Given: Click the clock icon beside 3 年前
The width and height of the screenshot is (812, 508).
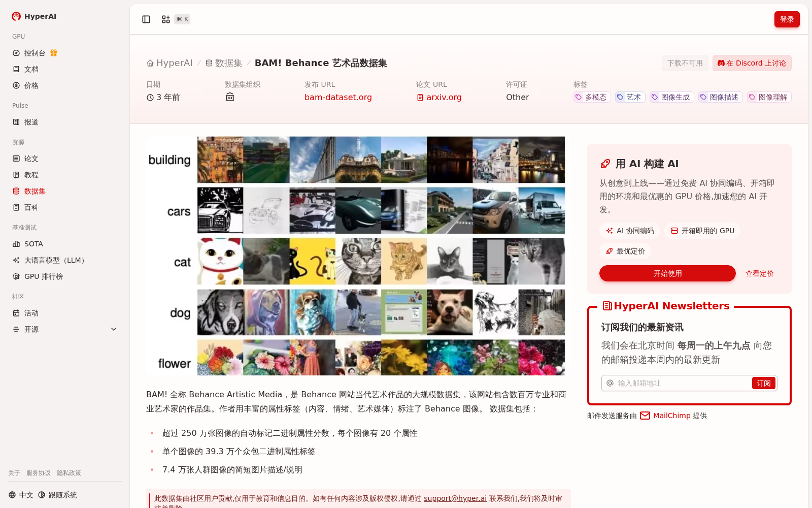Looking at the screenshot, I should (150, 98).
